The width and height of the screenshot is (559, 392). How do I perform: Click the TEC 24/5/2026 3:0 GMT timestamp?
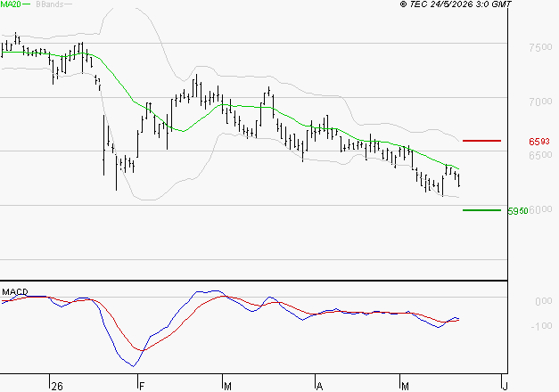tap(456, 4)
